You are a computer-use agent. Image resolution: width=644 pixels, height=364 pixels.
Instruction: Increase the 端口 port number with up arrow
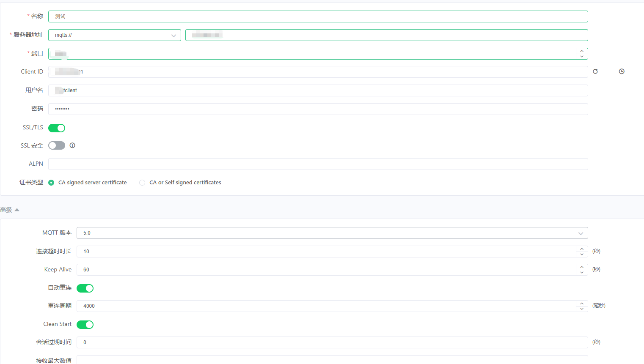pos(582,51)
